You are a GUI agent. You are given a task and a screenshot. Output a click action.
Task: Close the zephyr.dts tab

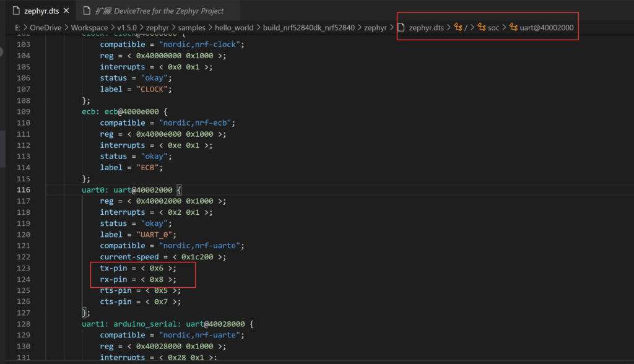[x=67, y=11]
